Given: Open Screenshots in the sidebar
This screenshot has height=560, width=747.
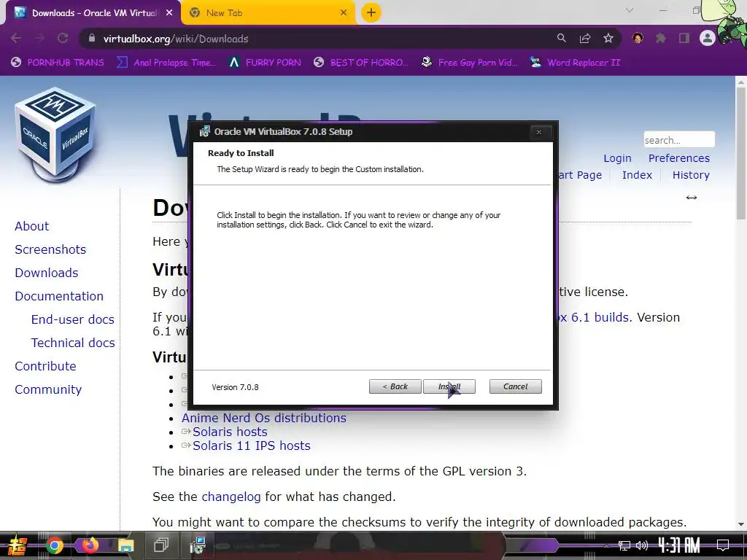Looking at the screenshot, I should pos(50,249).
